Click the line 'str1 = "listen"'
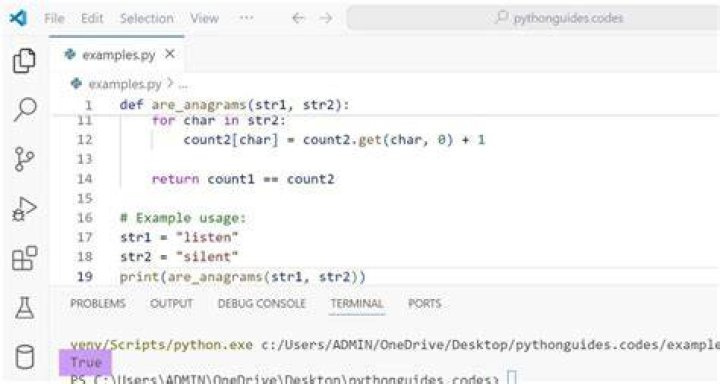Viewport: 720px width, 384px height. [179, 237]
